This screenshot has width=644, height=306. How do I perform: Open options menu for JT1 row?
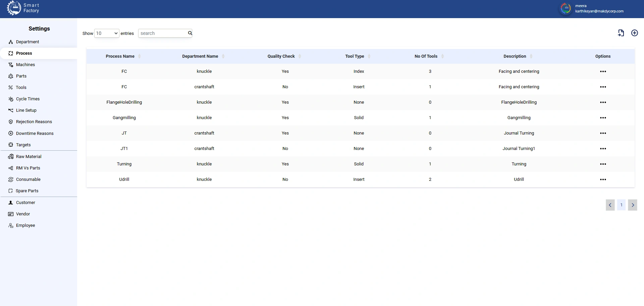[603, 149]
